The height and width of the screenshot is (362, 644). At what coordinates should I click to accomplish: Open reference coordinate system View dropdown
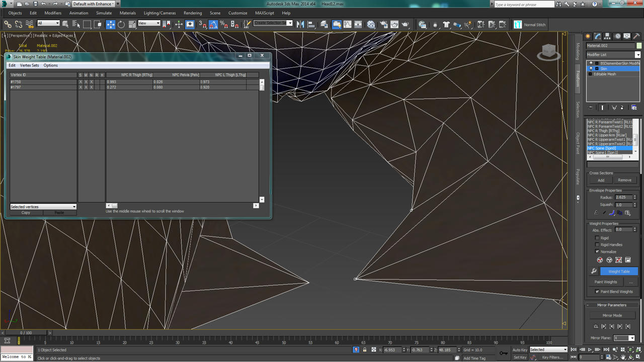(149, 23)
